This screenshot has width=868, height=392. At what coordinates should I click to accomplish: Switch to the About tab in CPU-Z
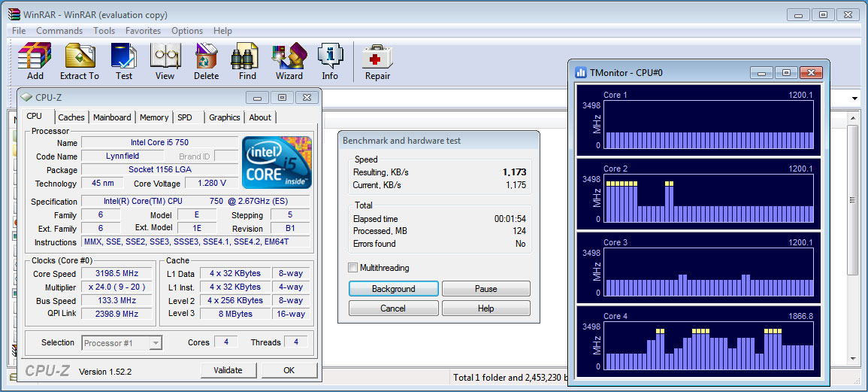click(x=260, y=117)
